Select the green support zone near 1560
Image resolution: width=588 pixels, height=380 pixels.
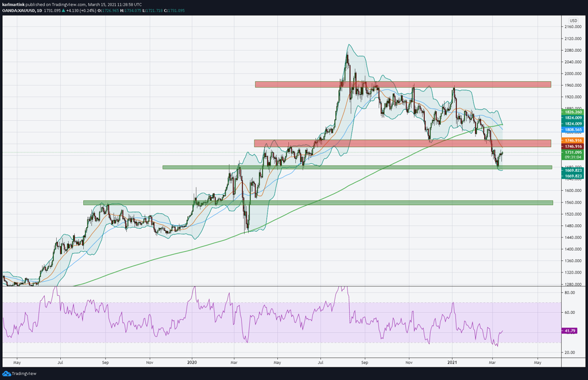pos(318,203)
